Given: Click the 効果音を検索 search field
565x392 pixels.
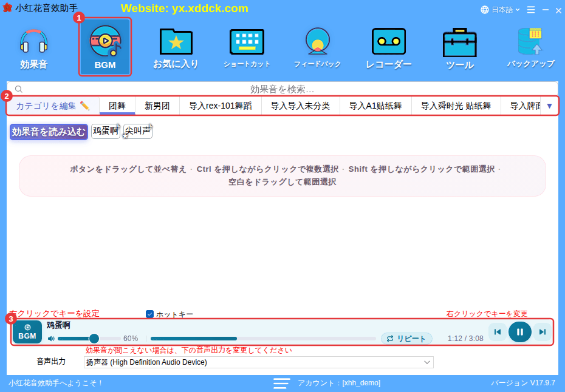Looking at the screenshot, I should tap(282, 89).
